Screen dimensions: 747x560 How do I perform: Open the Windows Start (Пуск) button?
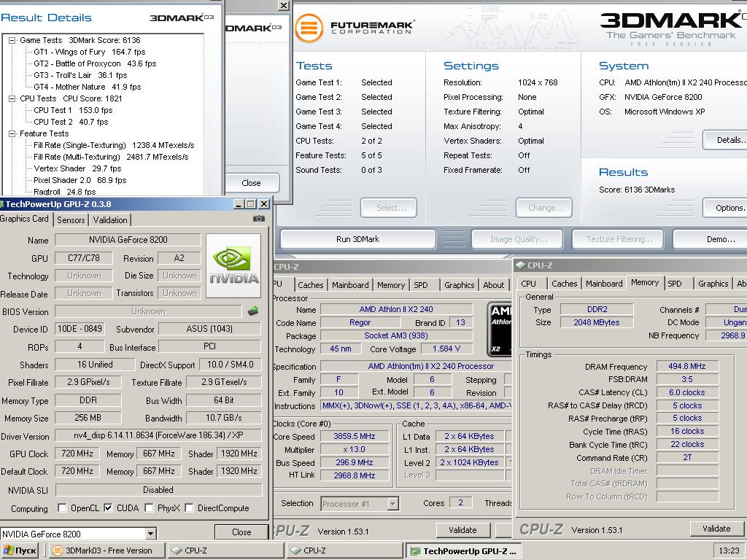(20, 551)
